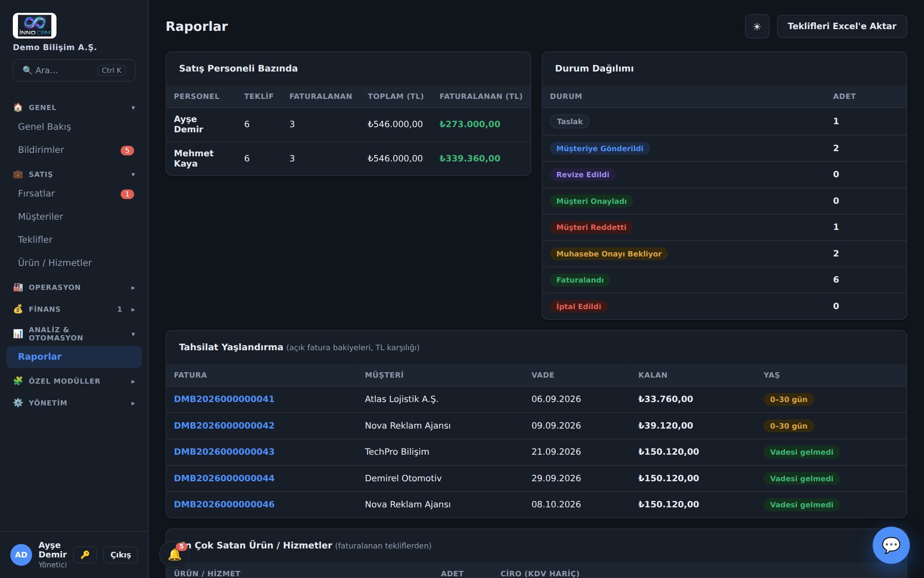Expand the YÖNETİM section arrow
This screenshot has height=578, width=924.
(133, 403)
